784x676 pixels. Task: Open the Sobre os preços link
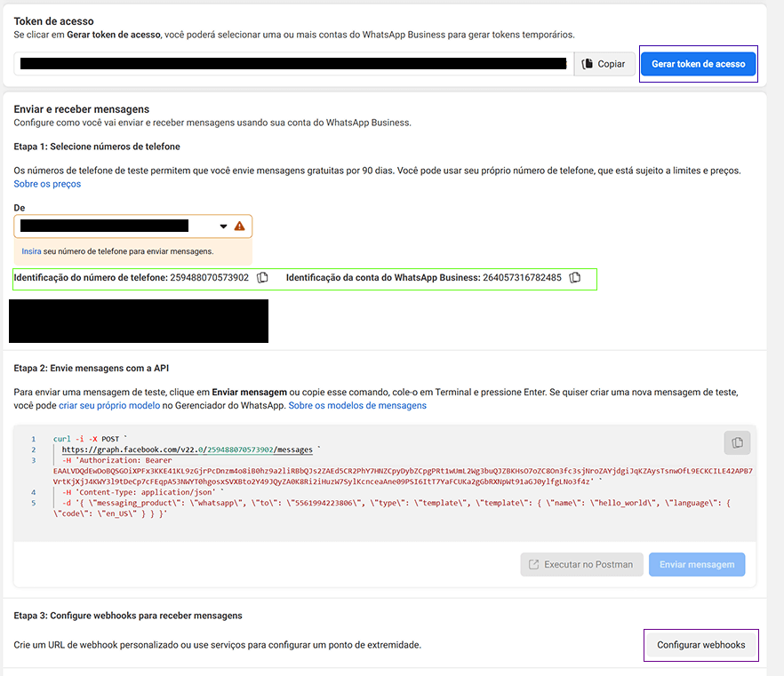[47, 184]
